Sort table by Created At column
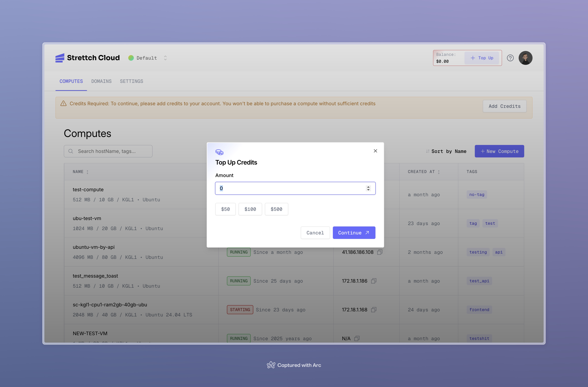Image resolution: width=588 pixels, height=387 pixels. [424, 172]
